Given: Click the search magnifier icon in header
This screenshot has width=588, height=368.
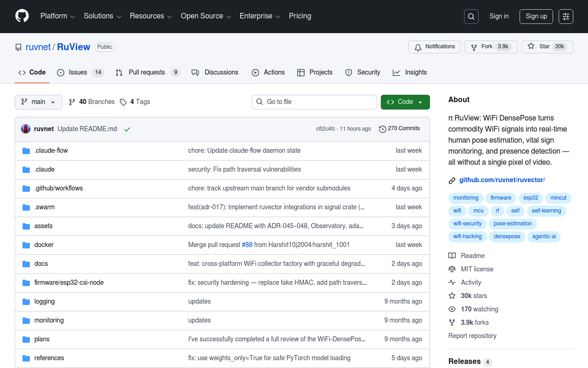Looking at the screenshot, I should pos(471,17).
